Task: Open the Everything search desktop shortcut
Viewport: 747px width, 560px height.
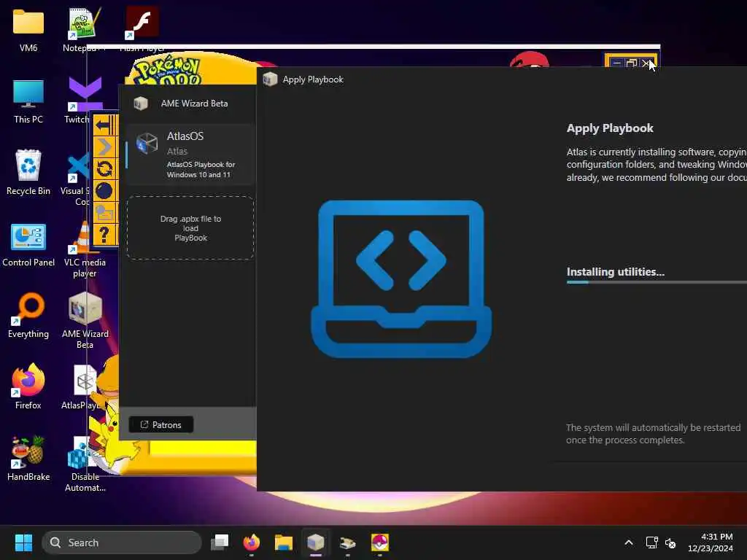Action: [x=28, y=316]
